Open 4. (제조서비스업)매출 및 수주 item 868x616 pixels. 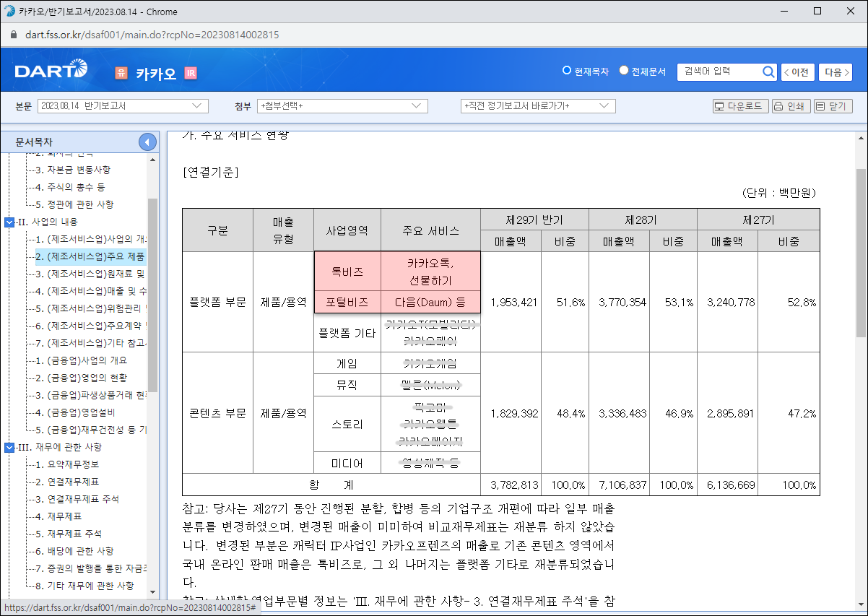click(x=92, y=291)
